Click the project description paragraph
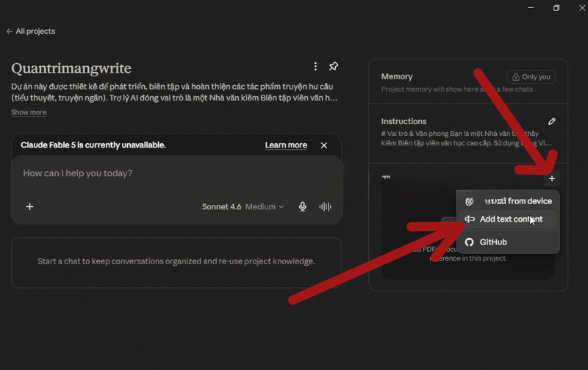This screenshot has height=370, width=588. click(174, 92)
